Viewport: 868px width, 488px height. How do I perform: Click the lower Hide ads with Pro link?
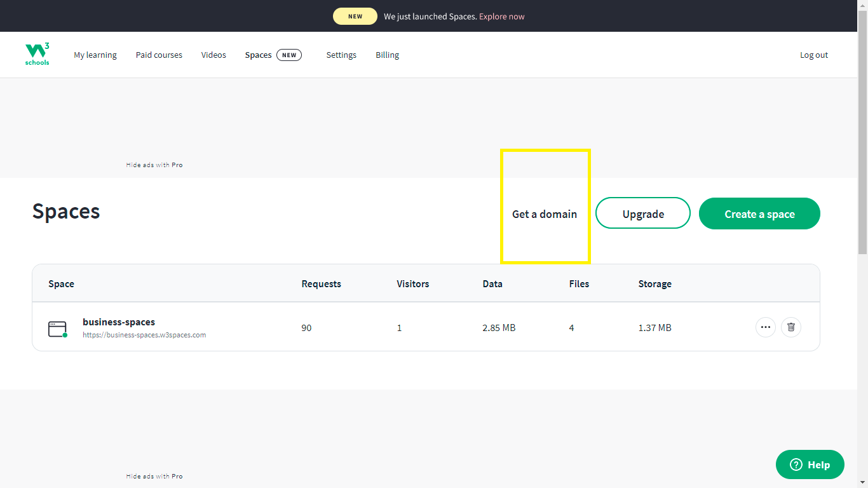click(x=154, y=477)
